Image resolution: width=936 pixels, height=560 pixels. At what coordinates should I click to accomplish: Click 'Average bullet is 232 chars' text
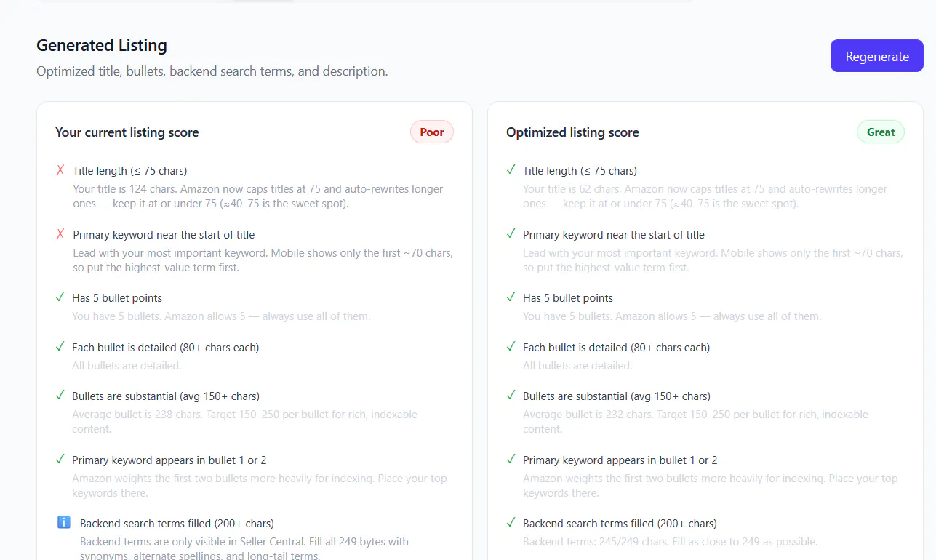tap(695, 422)
